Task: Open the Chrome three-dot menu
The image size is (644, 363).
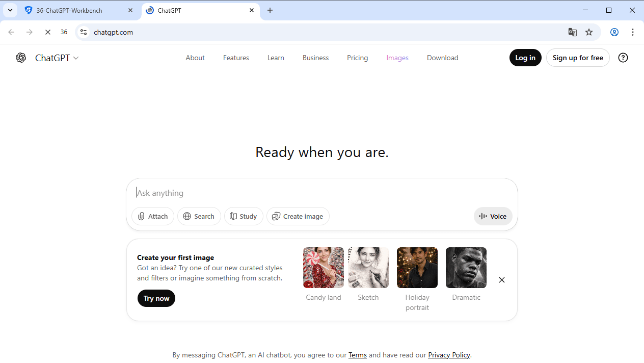Action: pyautogui.click(x=633, y=32)
